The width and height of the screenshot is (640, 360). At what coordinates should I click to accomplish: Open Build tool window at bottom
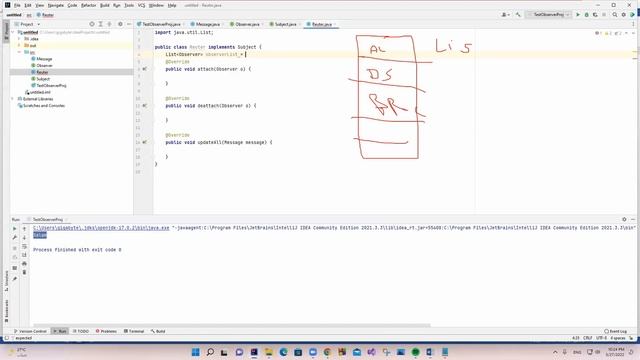tap(158, 331)
